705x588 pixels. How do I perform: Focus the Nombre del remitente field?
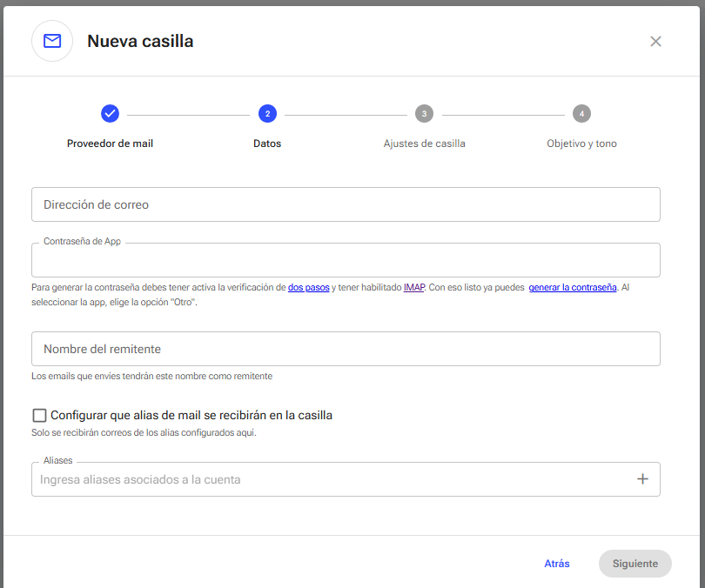[346, 349]
